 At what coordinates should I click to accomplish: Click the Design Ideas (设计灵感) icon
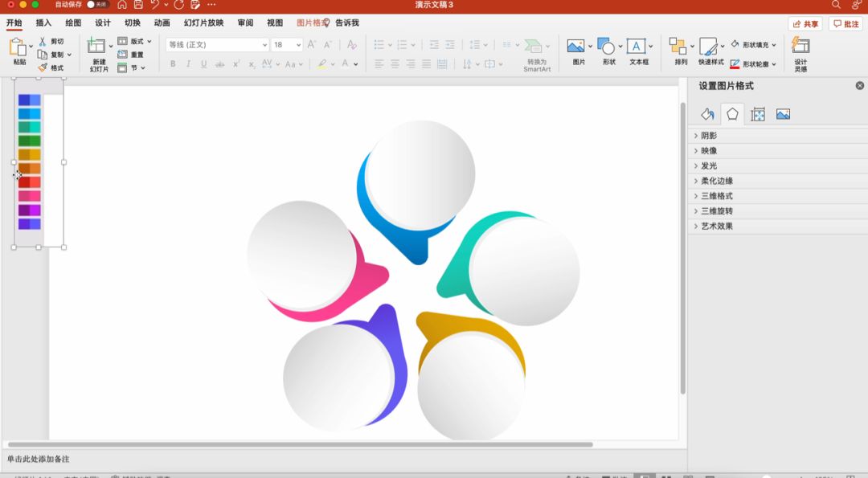(x=800, y=45)
